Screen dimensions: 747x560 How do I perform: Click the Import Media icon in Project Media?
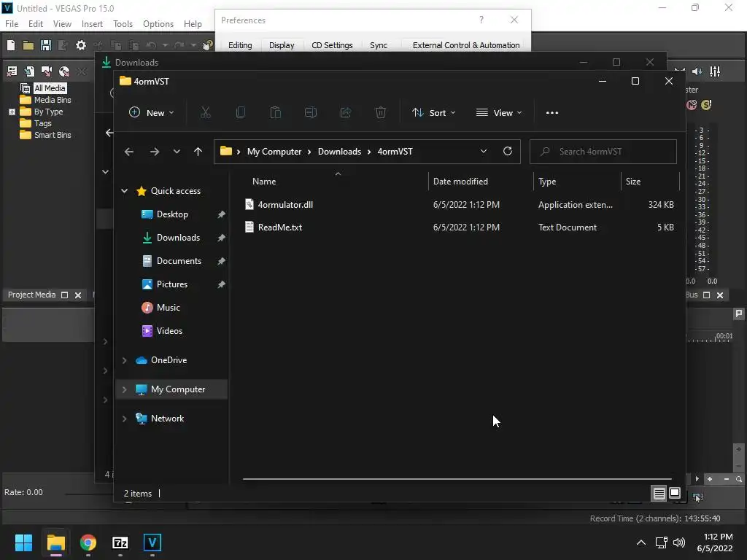pyautogui.click(x=29, y=71)
